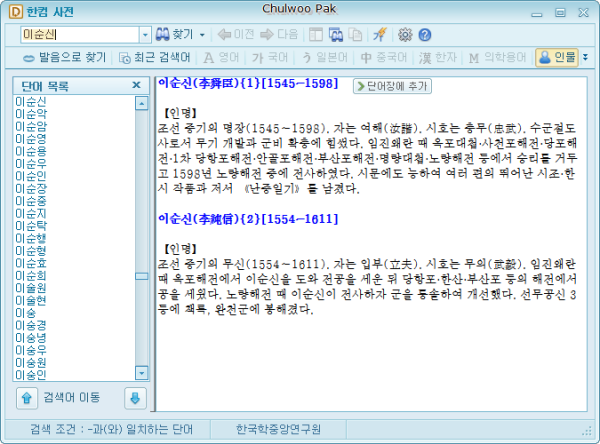
Task: Click the word list scrollbar thumb
Action: tap(142, 276)
